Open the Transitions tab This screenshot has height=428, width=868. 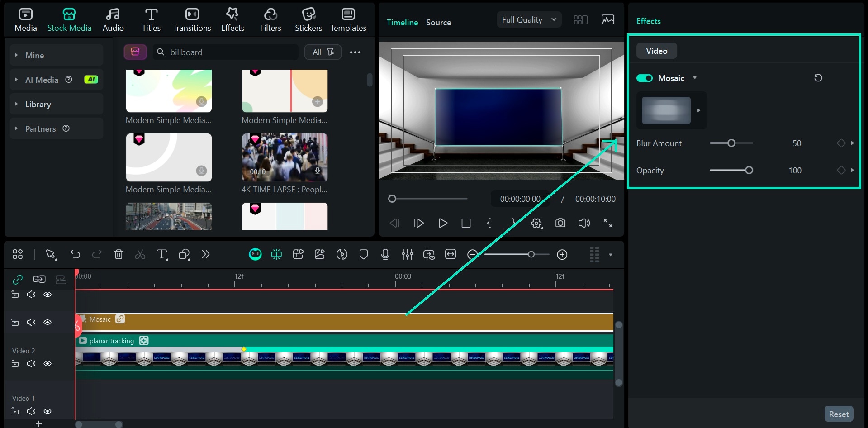pyautogui.click(x=192, y=20)
